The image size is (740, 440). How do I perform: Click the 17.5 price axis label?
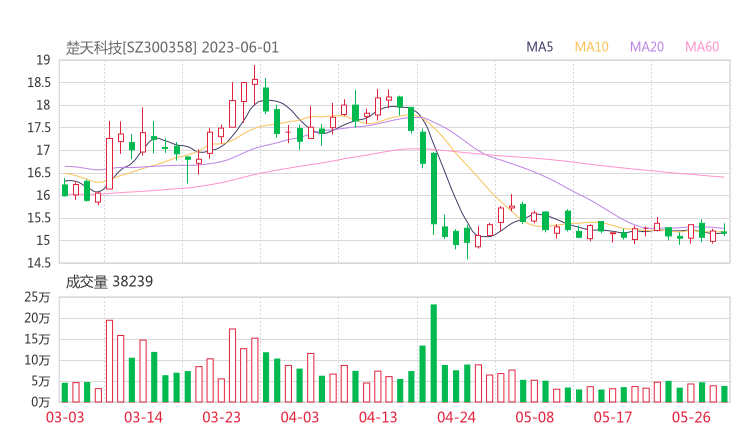click(39, 128)
